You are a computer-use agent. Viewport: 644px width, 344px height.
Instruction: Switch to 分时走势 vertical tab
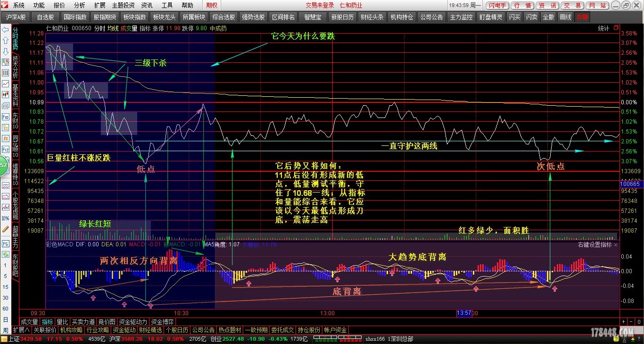15,38
